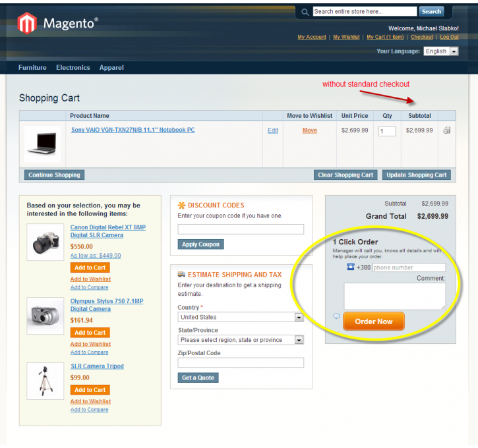Open the Electronics category menu
Image resolution: width=478 pixels, height=448 pixels.
point(73,68)
